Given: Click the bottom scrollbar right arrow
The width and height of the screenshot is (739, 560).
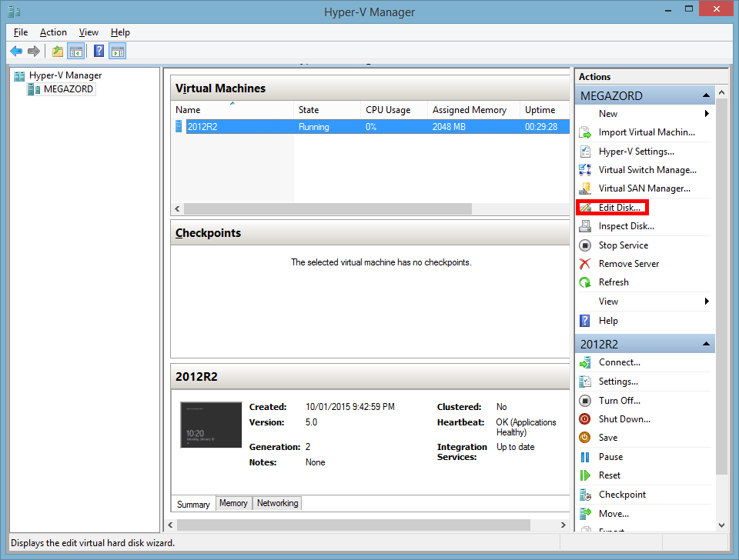Looking at the screenshot, I should 563,525.
